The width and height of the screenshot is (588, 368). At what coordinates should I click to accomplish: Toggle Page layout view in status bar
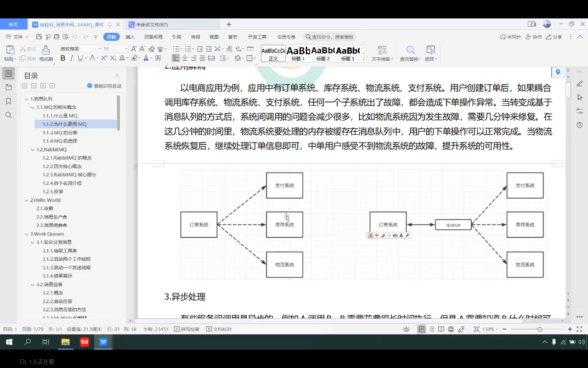click(x=421, y=329)
